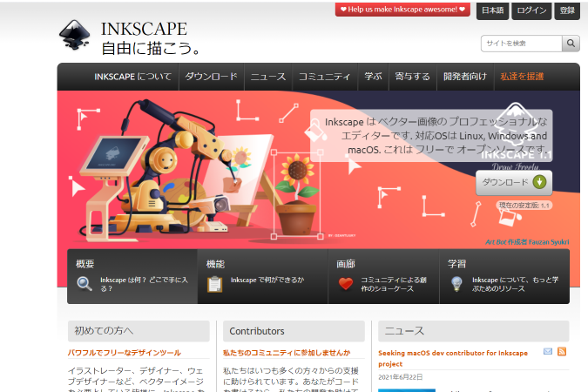Open the 開発者向け menu item
Screen dimensions: 588x392
[465, 77]
